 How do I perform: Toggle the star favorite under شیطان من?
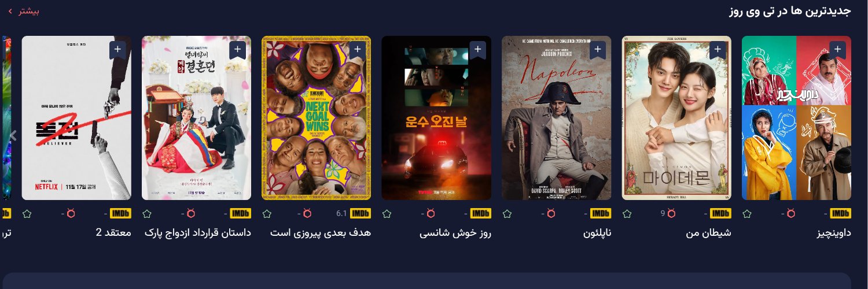point(627,214)
